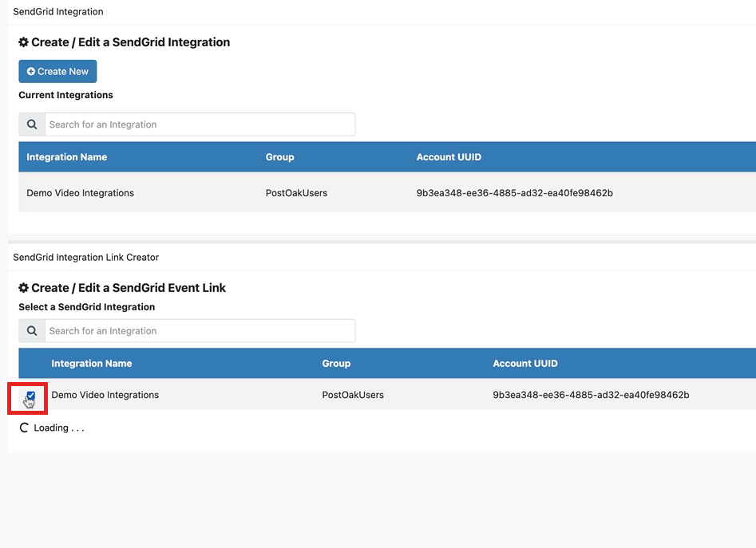This screenshot has height=548, width=756.
Task: Click the magnifier icon under Select a SendGrid Integration
Action: click(x=32, y=331)
